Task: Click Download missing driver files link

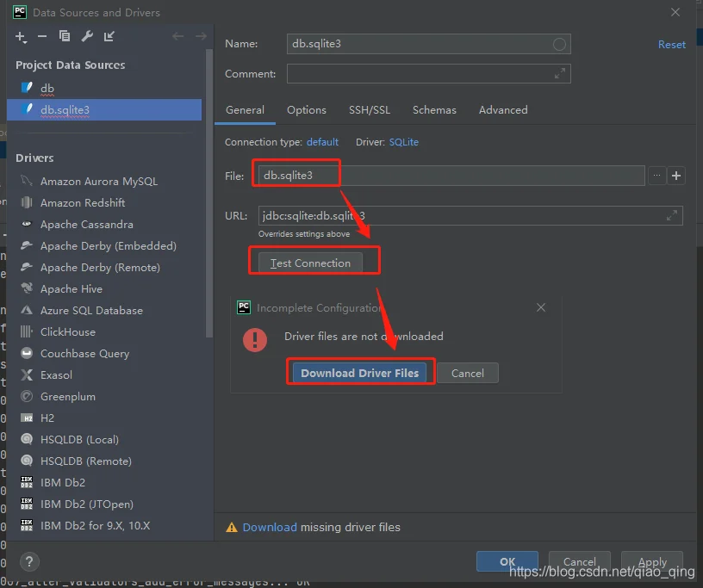Action: point(270,528)
